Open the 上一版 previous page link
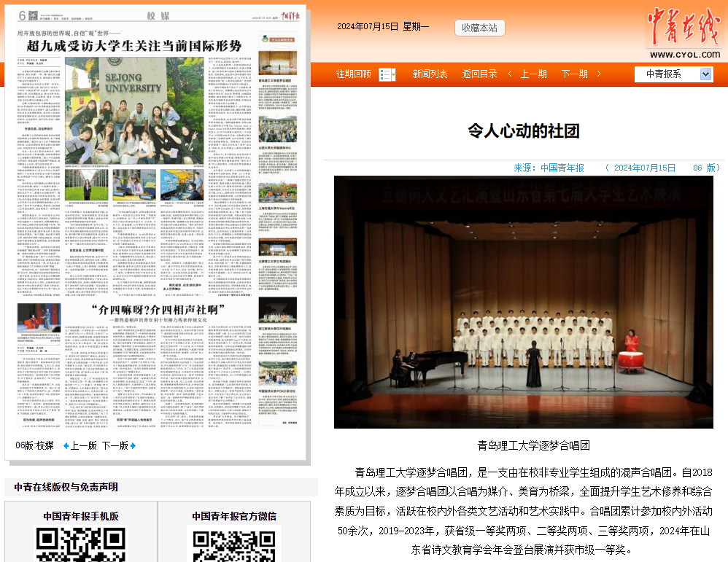This screenshot has height=562, width=728. click(x=83, y=446)
